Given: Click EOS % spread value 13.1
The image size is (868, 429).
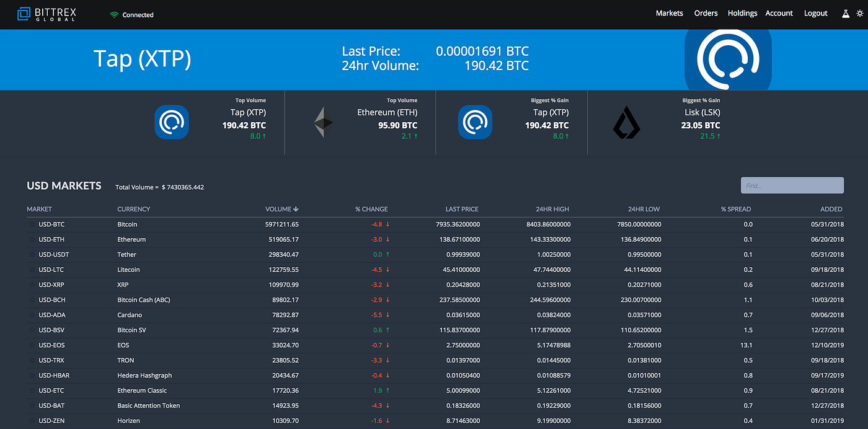Looking at the screenshot, I should tap(746, 345).
